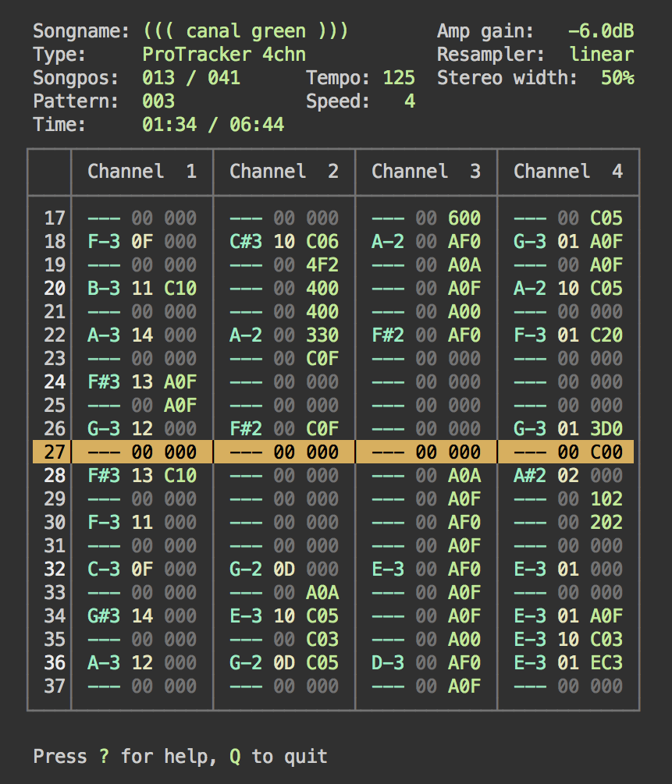The image size is (672, 784).
Task: Click the "C0F" effect in row 23
Action: click(x=322, y=359)
